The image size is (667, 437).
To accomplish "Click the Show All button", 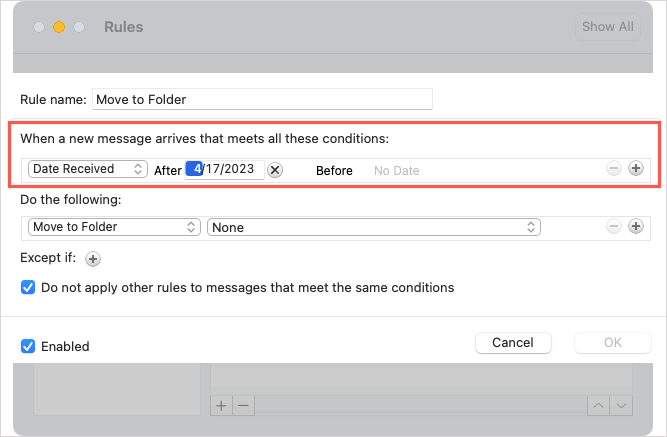I will [x=607, y=27].
